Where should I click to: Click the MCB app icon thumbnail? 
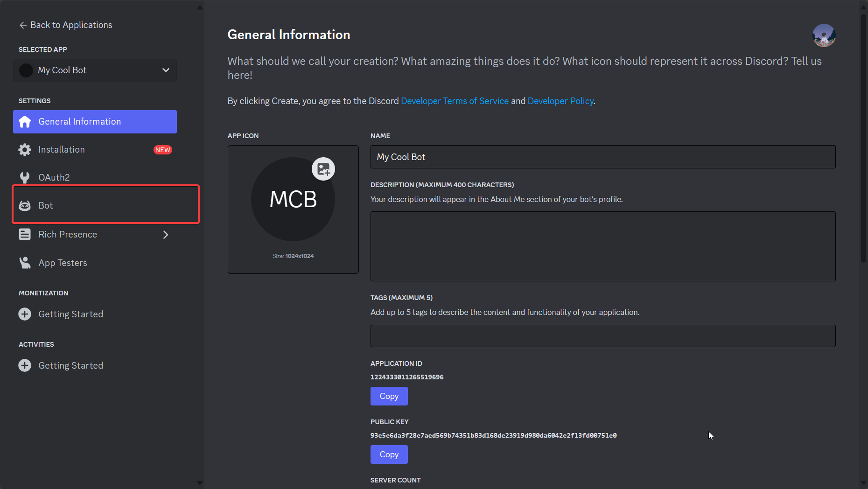293,200
